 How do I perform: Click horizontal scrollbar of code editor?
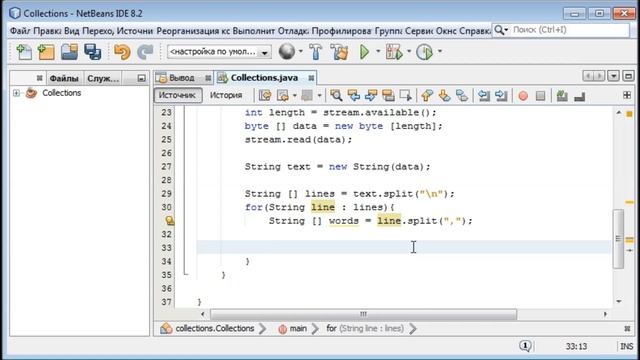[363, 314]
